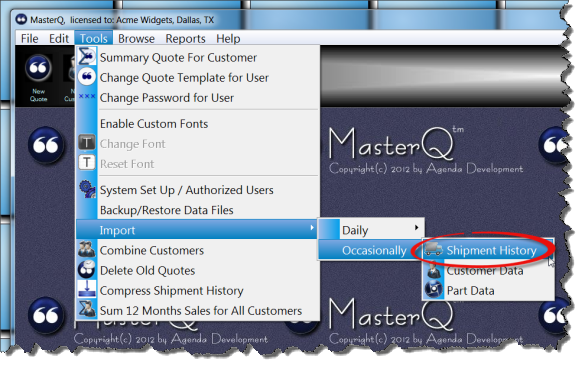The width and height of the screenshot is (585, 368).
Task: Choose Combine Customers
Action: pos(198,250)
